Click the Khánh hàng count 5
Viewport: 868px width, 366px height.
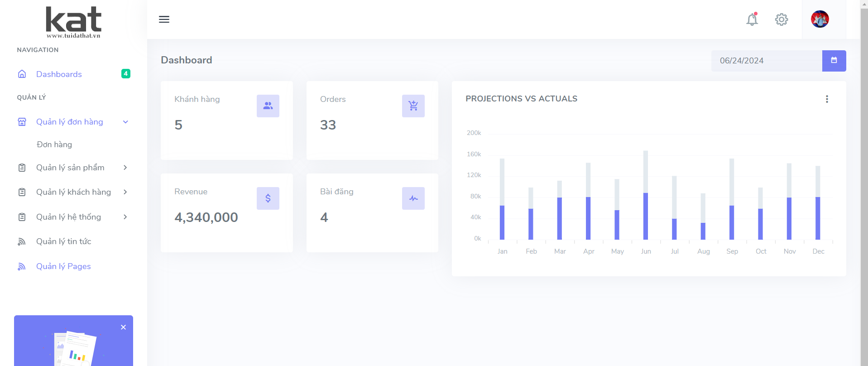178,125
